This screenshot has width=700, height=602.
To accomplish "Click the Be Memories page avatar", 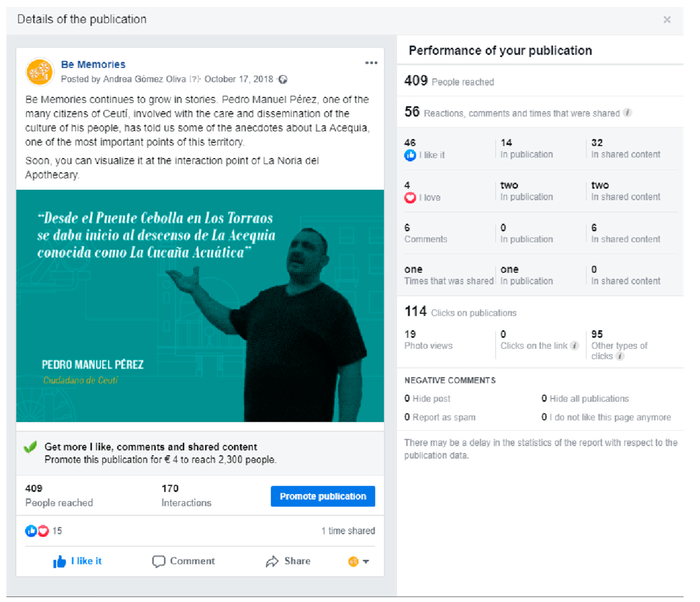I will pos(40,72).
